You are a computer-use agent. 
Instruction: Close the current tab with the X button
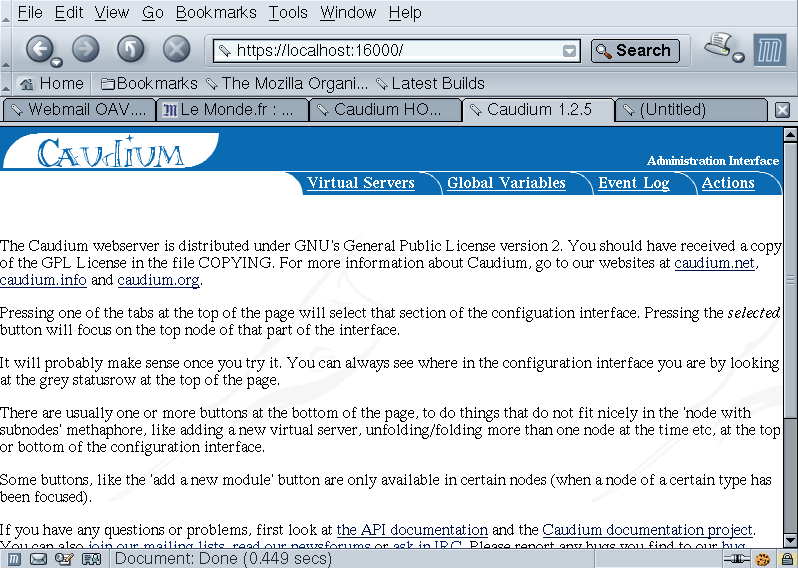(x=782, y=110)
